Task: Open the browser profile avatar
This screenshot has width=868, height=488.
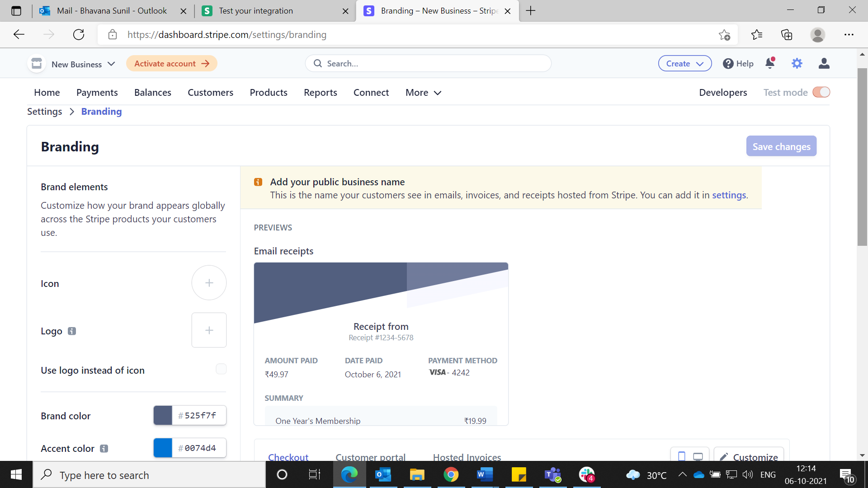Action: click(x=818, y=35)
